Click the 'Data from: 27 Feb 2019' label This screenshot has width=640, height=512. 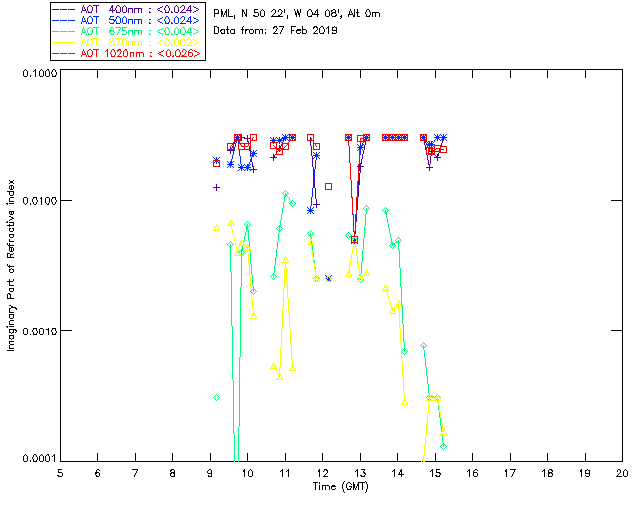pos(276,30)
